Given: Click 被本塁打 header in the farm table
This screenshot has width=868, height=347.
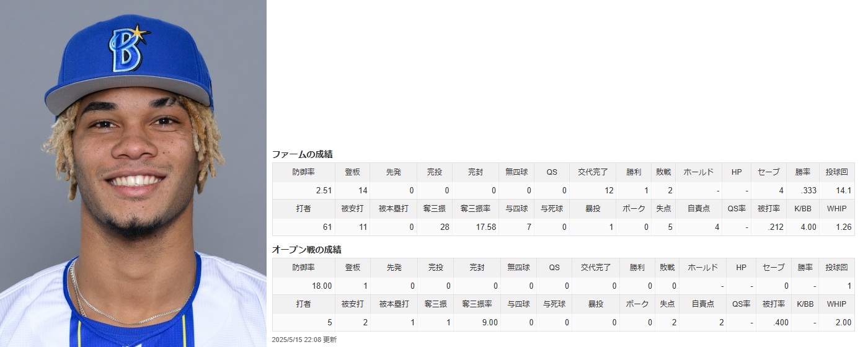Looking at the screenshot, I should coord(393,209).
